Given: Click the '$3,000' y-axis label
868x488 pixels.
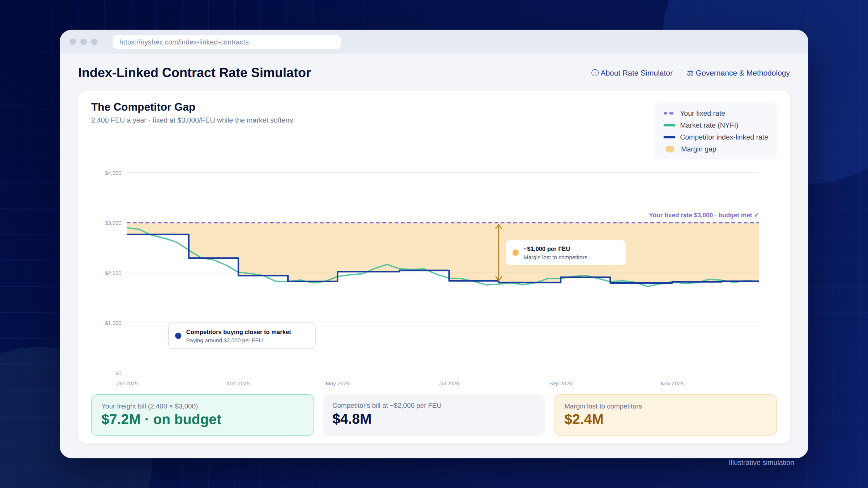Looking at the screenshot, I should pyautogui.click(x=113, y=223).
